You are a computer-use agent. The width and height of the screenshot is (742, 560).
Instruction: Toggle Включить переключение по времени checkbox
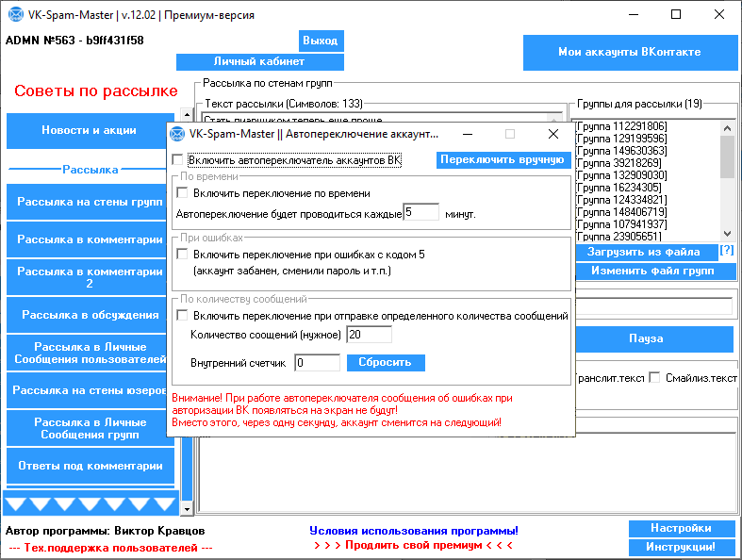click(x=183, y=193)
